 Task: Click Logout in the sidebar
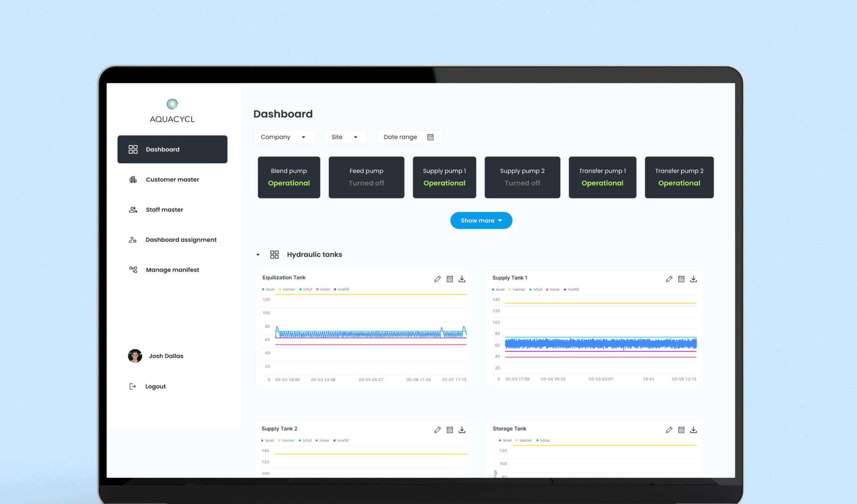tap(155, 386)
